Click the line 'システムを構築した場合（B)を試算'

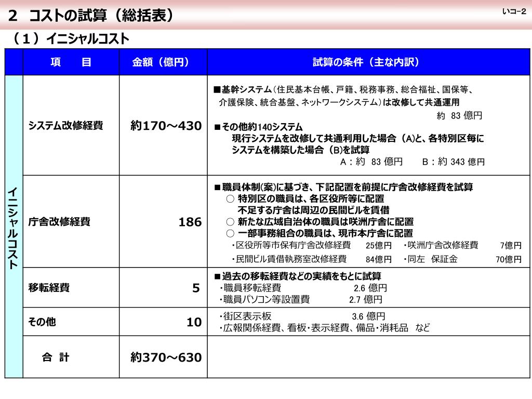[x=301, y=150]
